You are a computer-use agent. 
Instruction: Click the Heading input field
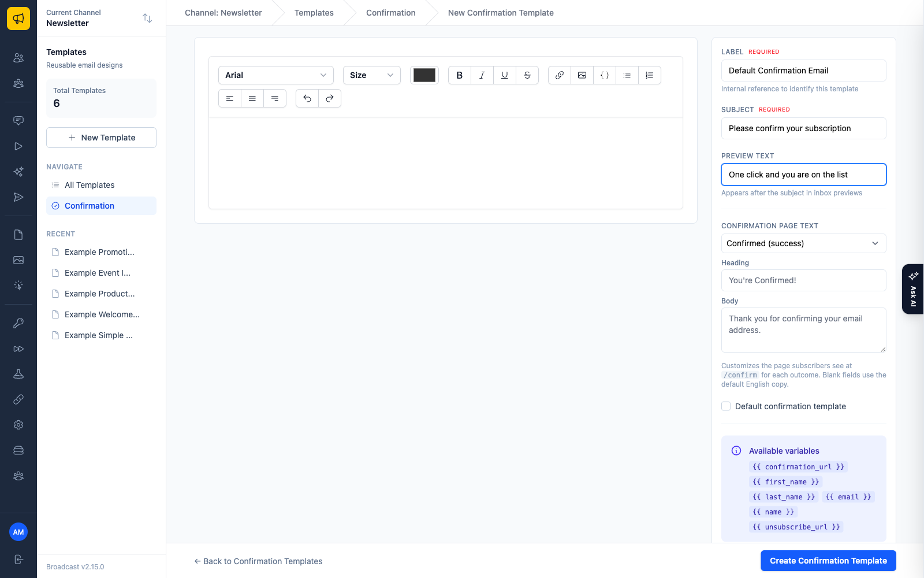804,280
